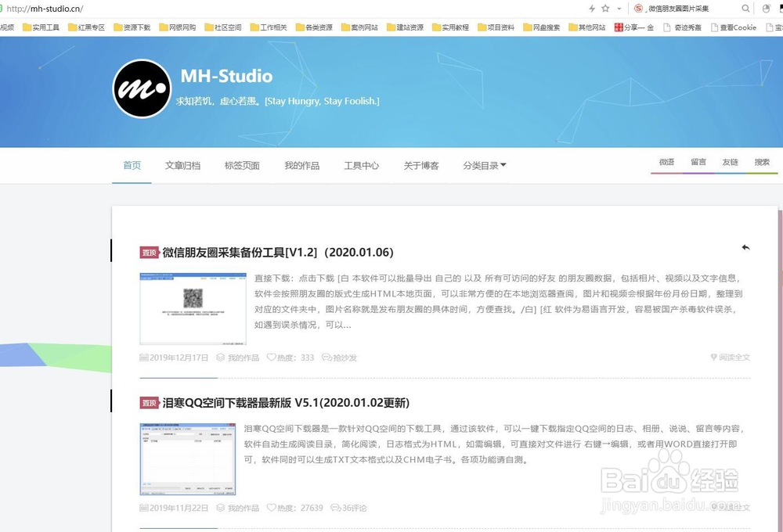Open the 网银网购 bookmark folder
The image size is (783, 532).
pos(178,27)
